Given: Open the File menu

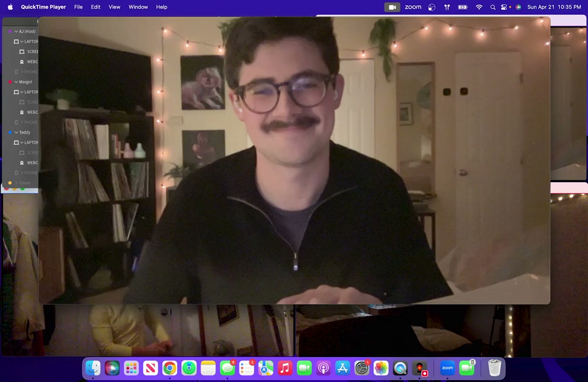Looking at the screenshot, I should pos(79,7).
